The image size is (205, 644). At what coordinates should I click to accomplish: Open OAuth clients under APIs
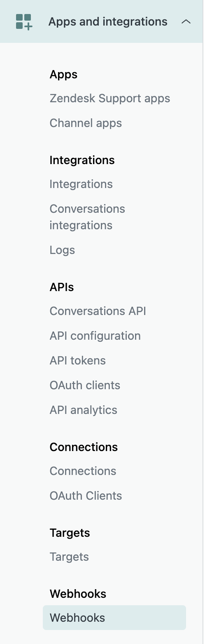tap(85, 385)
